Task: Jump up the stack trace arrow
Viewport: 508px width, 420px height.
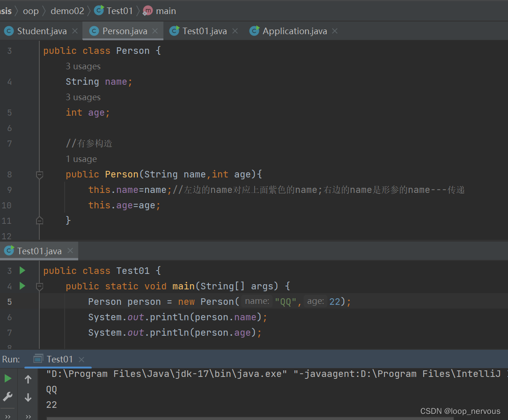Action: 28,379
